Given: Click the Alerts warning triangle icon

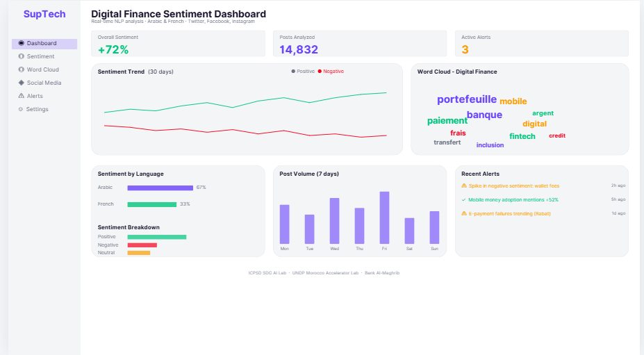Looking at the screenshot, I should coord(22,96).
